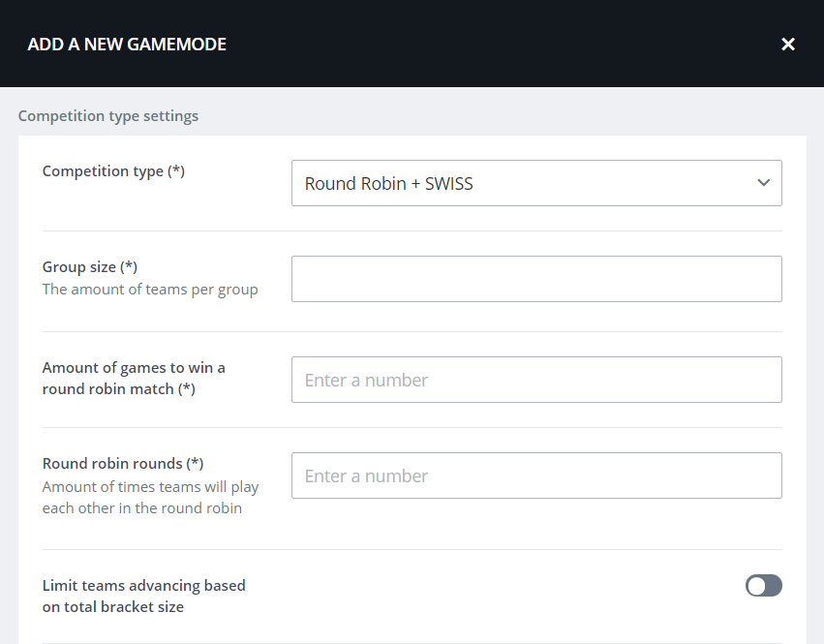
Task: Click the 'Enter a number' placeholder under Round robin rounds
Action: (x=366, y=476)
